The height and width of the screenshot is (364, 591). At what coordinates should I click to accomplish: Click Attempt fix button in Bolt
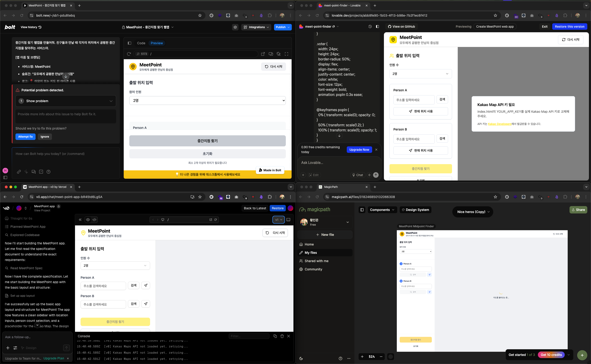coord(25,136)
